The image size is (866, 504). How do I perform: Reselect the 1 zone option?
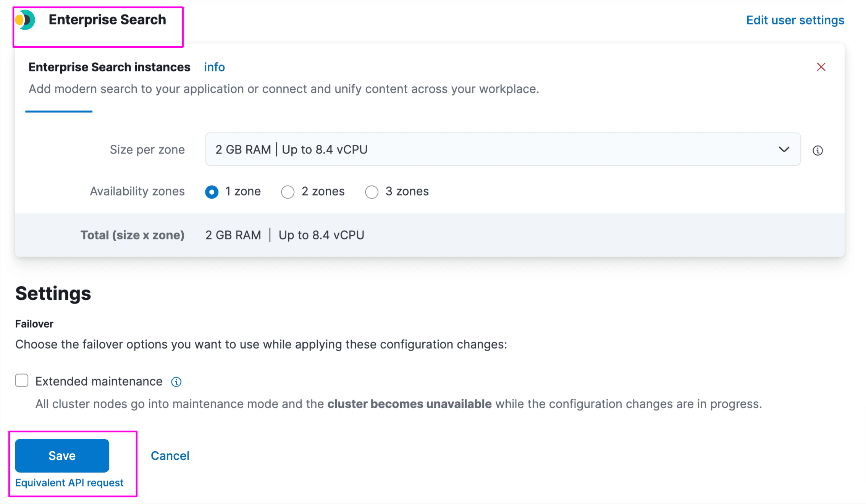coord(212,192)
